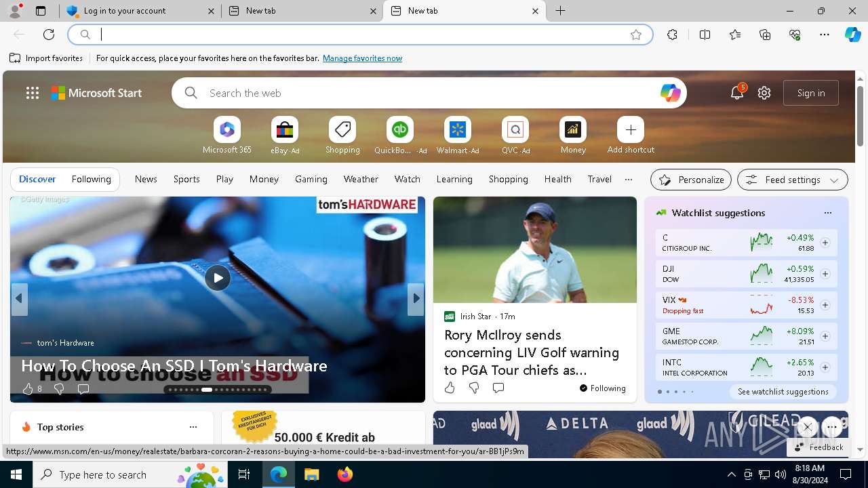868x488 pixels.
Task: Open the Feedback button
Action: pyautogui.click(x=818, y=447)
